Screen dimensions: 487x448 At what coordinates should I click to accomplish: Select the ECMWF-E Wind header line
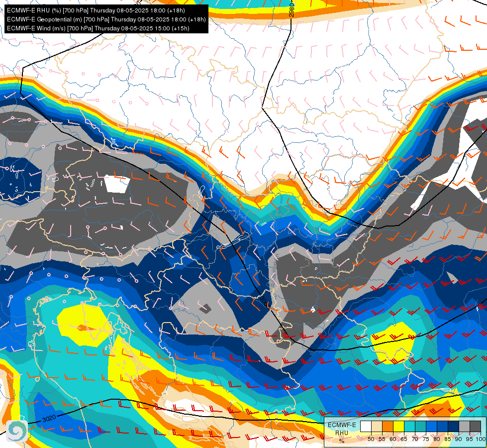point(98,28)
